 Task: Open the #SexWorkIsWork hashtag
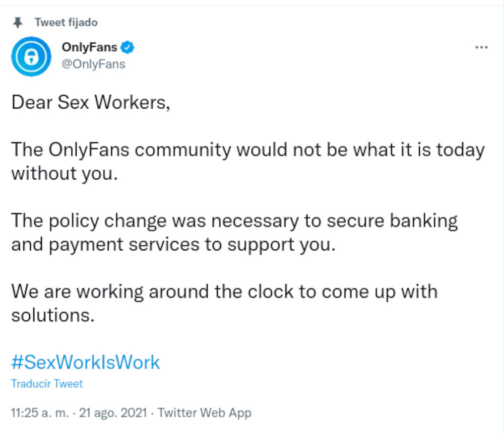point(86,362)
